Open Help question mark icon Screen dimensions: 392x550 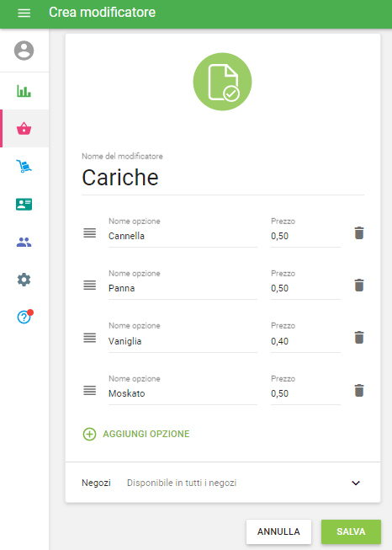tap(24, 317)
